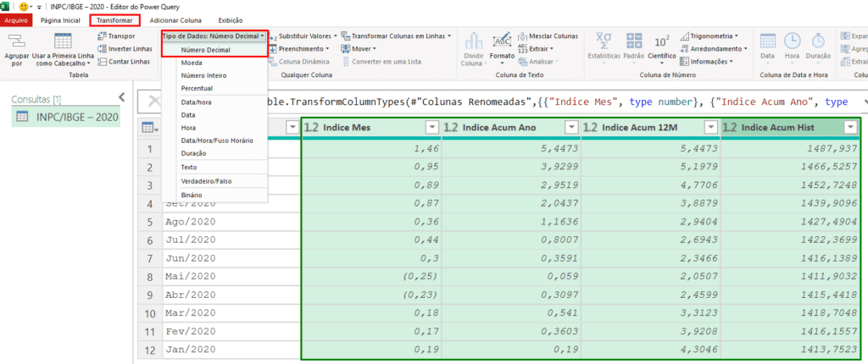Viewport: 868px width, 364px height.
Task: Click the smiley feedback icon
Action: click(x=23, y=6)
